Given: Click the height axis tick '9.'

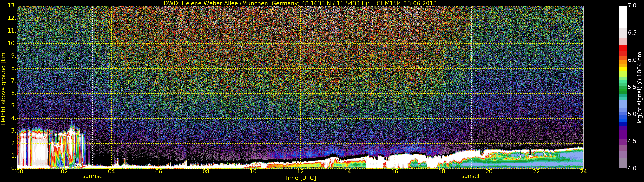Looking at the screenshot, I should pyautogui.click(x=14, y=56).
